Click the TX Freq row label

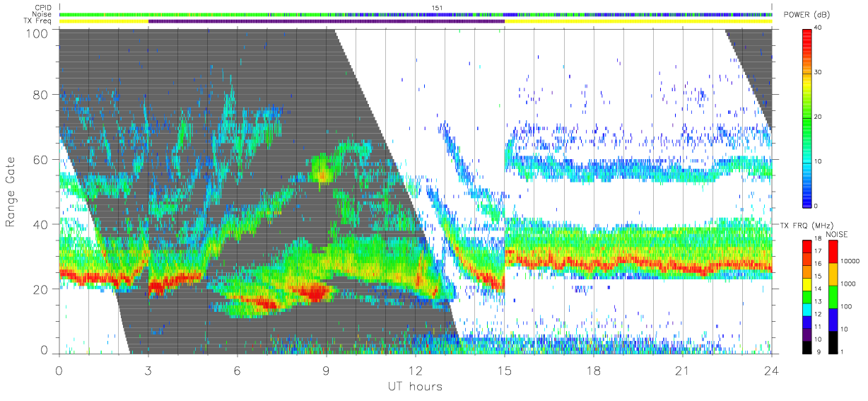point(37,21)
